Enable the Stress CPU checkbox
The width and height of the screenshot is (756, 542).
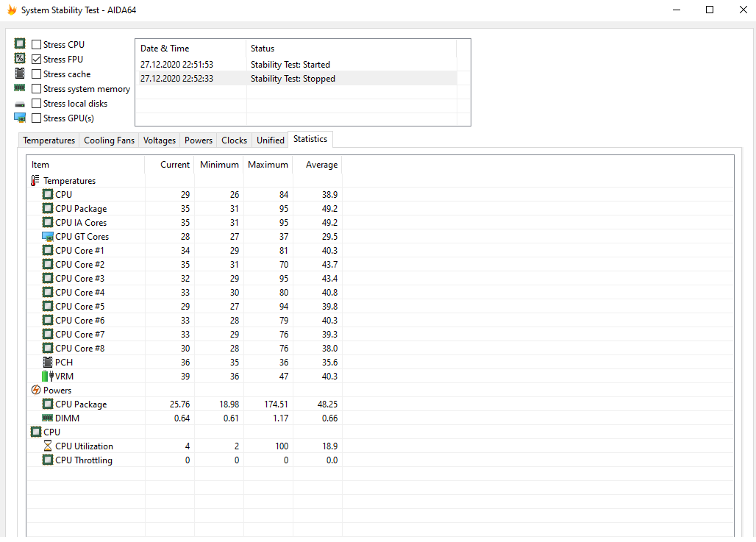(36, 44)
